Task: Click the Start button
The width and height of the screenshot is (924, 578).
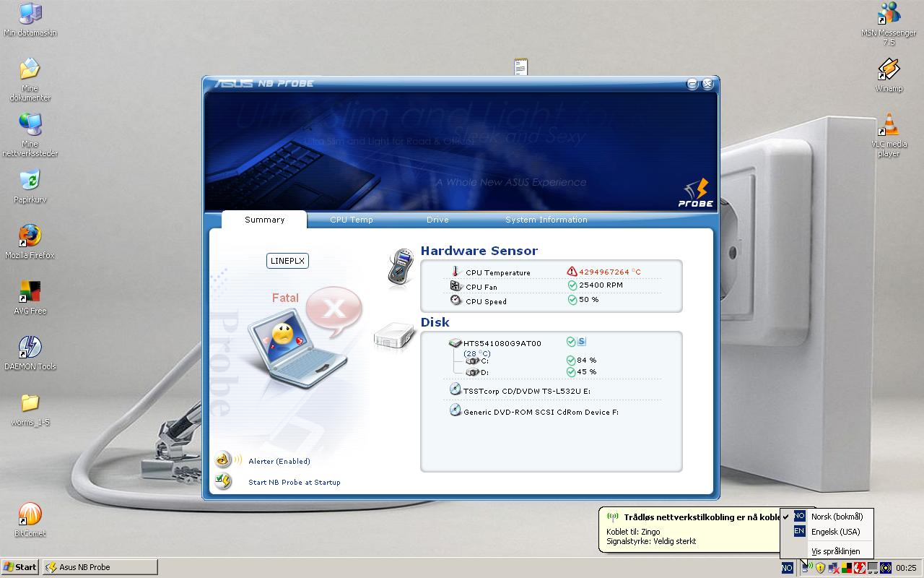Action: (20, 567)
